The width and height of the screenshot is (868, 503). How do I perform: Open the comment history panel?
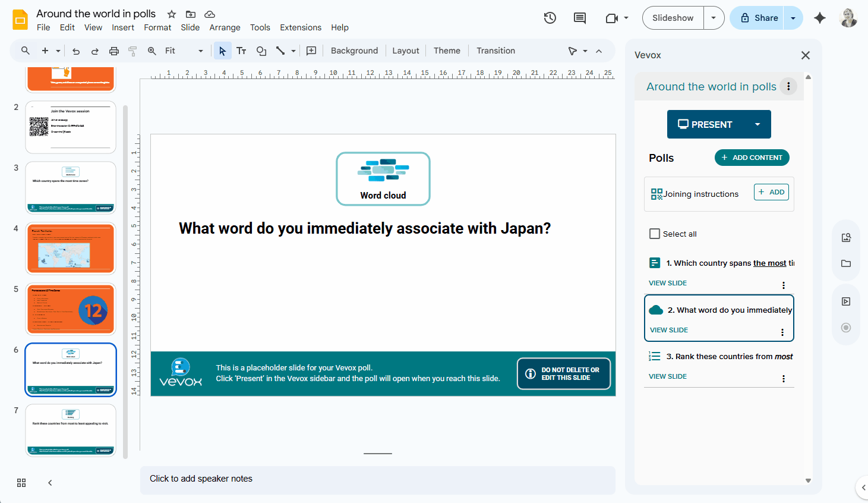579,18
